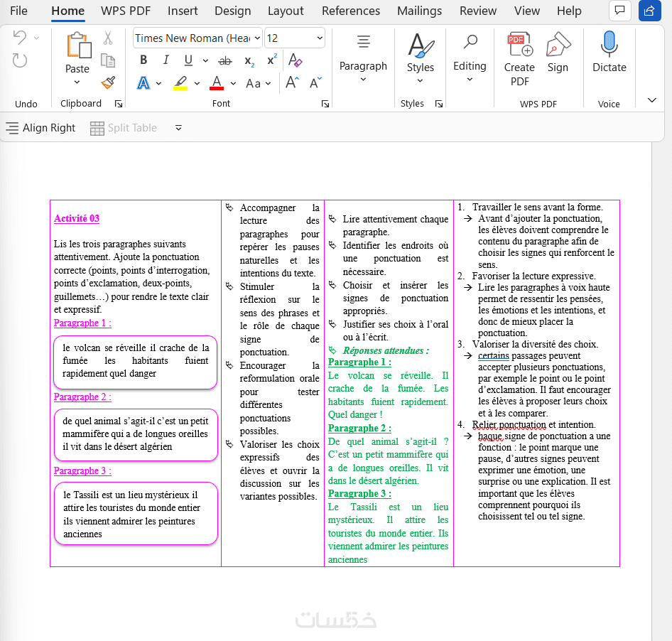Switch to the Design tab

(233, 11)
